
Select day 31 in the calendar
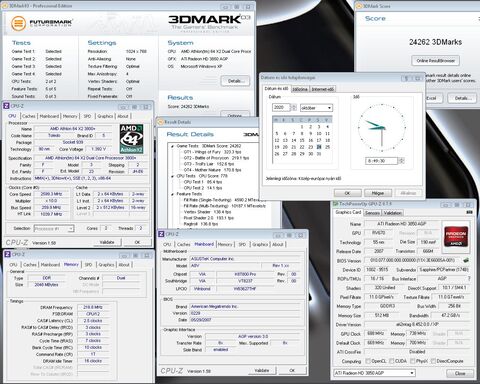(x=319, y=154)
